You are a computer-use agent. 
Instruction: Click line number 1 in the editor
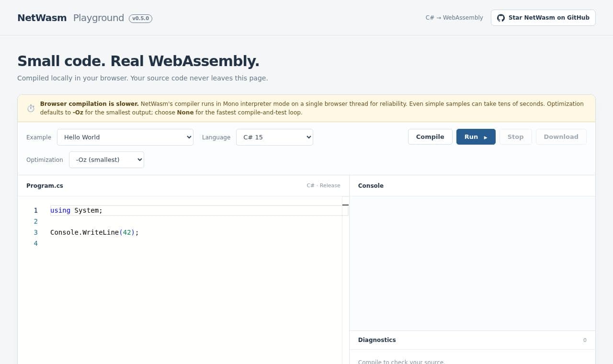pyautogui.click(x=35, y=210)
